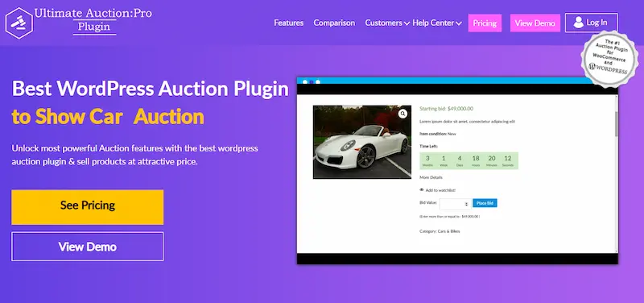Click the outlined View Demo button below See Pricing
The image size is (644, 303).
coord(88,247)
